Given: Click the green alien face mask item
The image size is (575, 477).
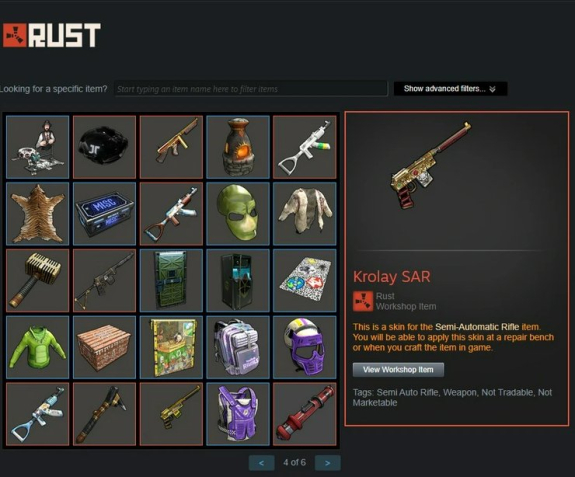Looking at the screenshot, I should [x=238, y=214].
